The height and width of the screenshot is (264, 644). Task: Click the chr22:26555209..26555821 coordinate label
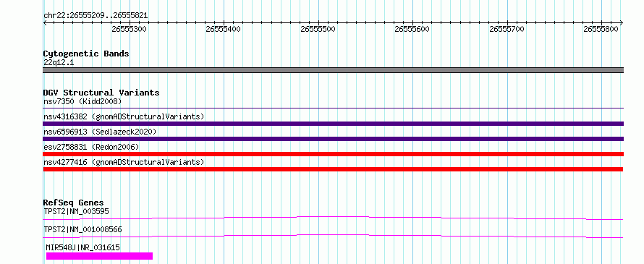click(96, 16)
